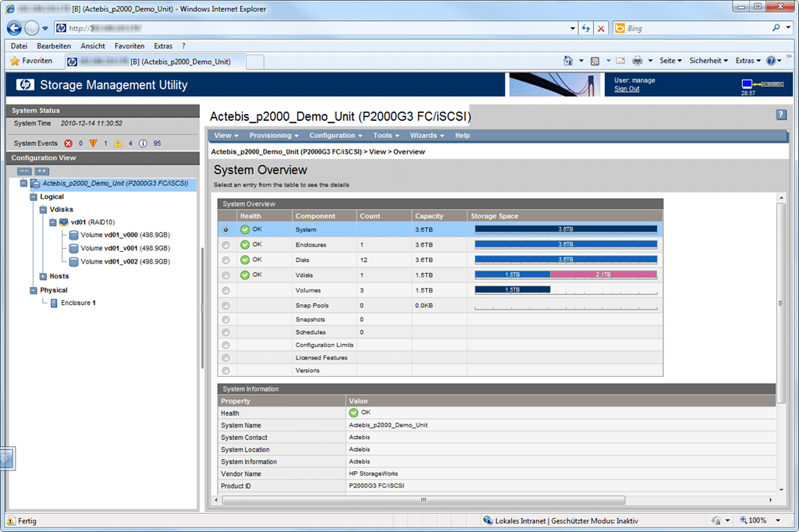Screen dimensions: 799x532
Task: Collapse the Actebis_p2000_Demo_Unit root node
Action: coord(23,183)
